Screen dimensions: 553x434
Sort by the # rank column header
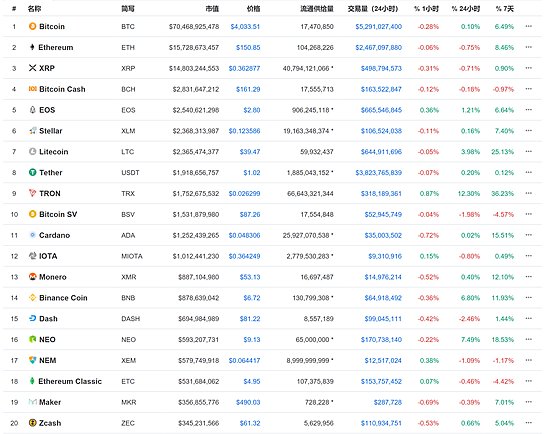tap(14, 8)
